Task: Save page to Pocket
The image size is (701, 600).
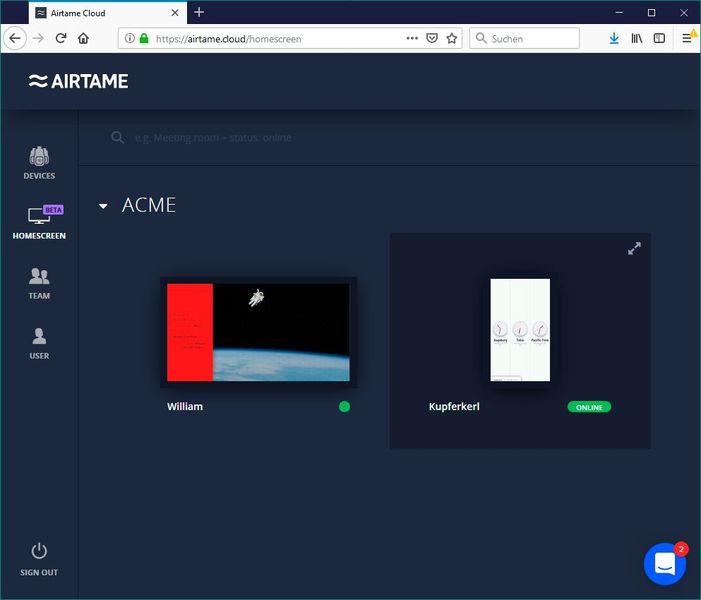Action: coord(432,38)
